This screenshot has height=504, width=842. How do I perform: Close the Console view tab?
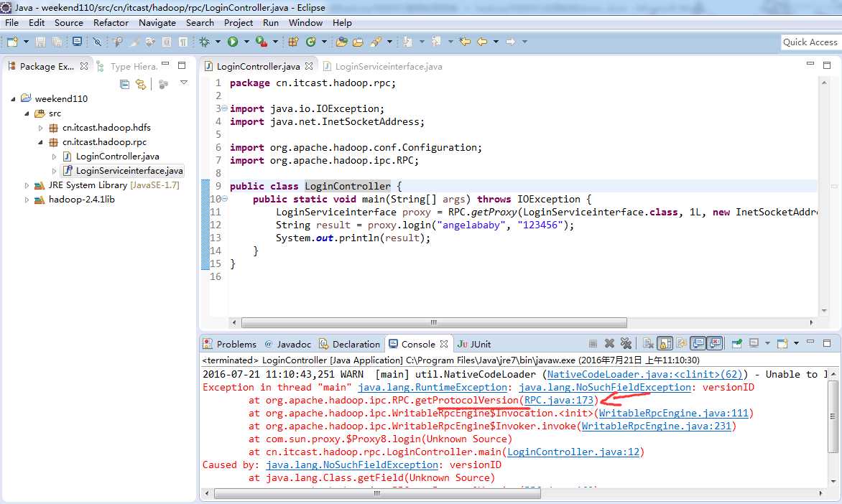pos(443,344)
